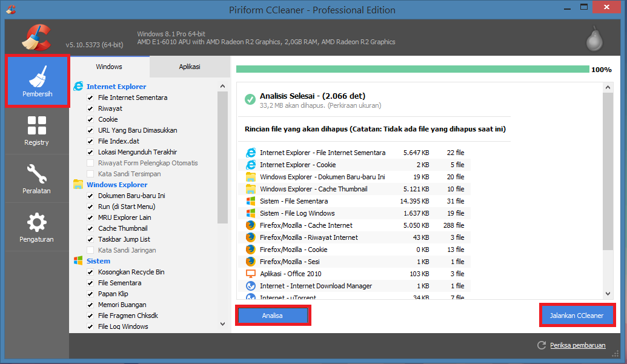Toggle Memori Buangan checkbox
Screen dimensions: 627x364
[90, 305]
